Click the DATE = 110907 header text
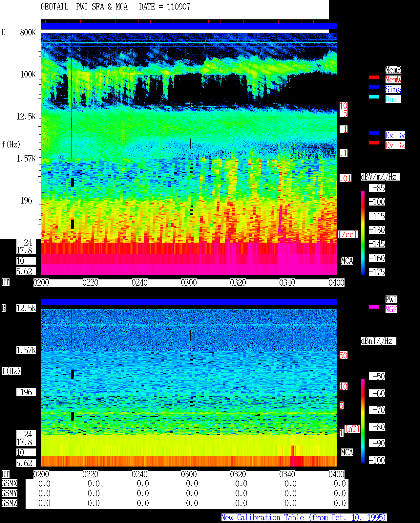 (165, 7)
